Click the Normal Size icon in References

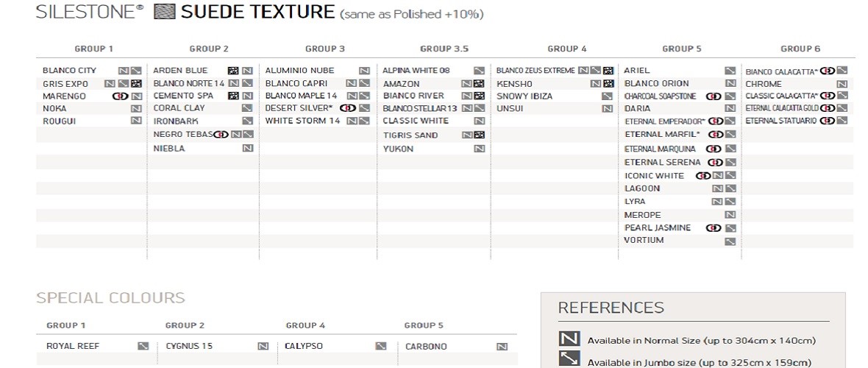point(569,340)
